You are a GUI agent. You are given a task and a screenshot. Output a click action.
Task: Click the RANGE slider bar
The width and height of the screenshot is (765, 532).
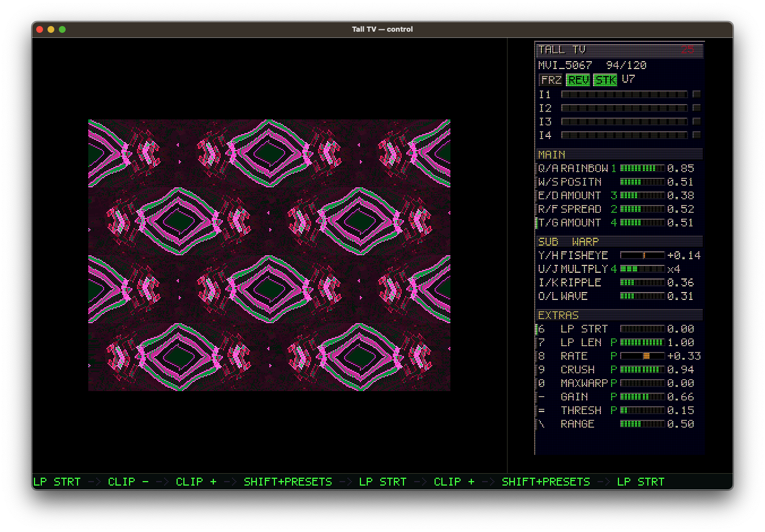[642, 424]
